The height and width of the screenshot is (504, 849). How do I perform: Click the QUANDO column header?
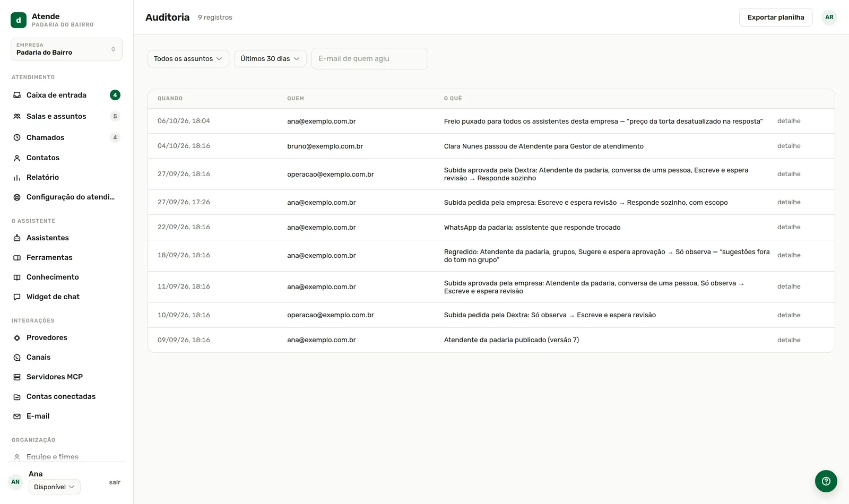coord(170,98)
